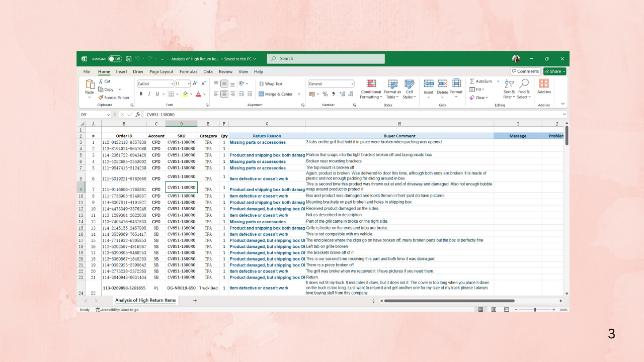Click the Share button
The width and height of the screenshot is (644, 362).
click(x=554, y=71)
